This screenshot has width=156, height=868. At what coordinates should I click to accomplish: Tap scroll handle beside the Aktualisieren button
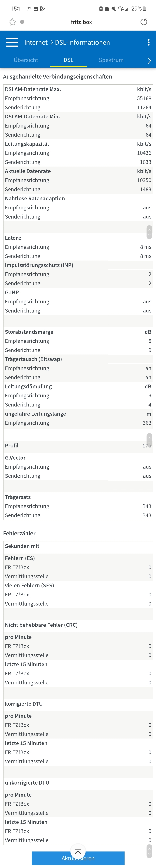pyautogui.click(x=149, y=851)
